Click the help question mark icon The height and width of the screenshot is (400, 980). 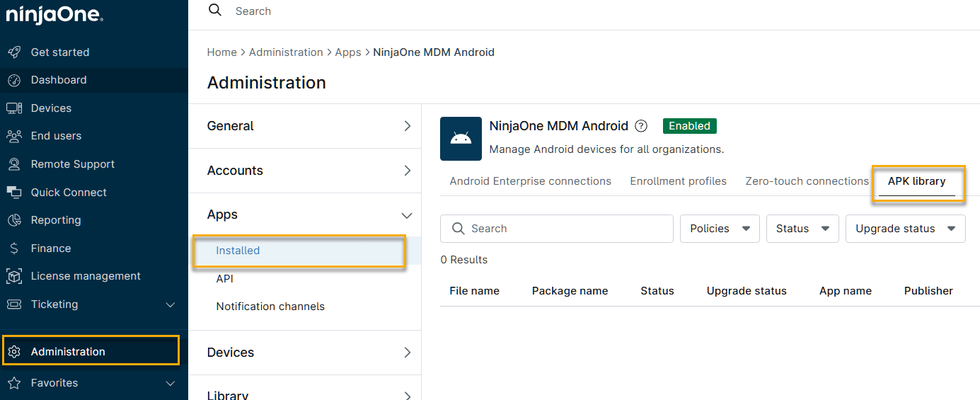(641, 126)
